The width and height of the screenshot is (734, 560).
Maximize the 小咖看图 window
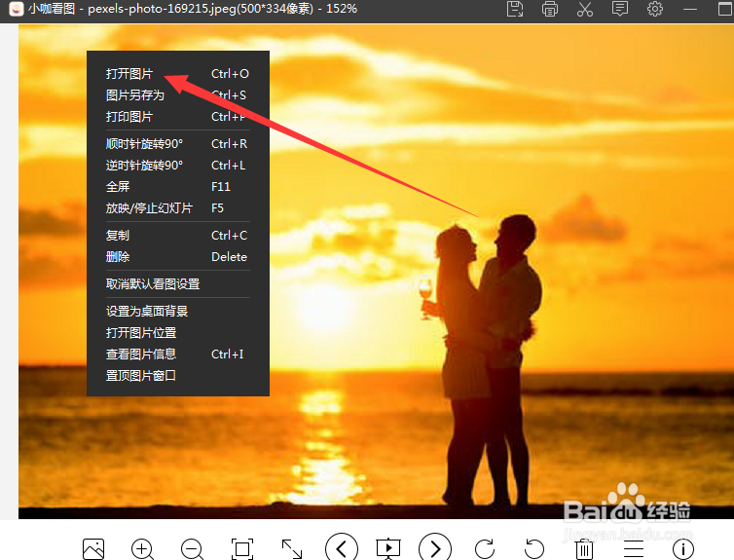click(x=725, y=9)
